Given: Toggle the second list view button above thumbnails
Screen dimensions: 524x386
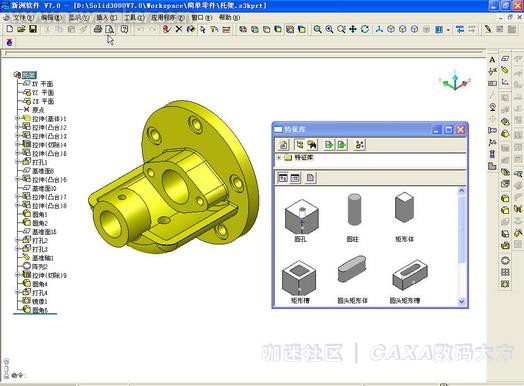Looking at the screenshot, I should tap(295, 178).
